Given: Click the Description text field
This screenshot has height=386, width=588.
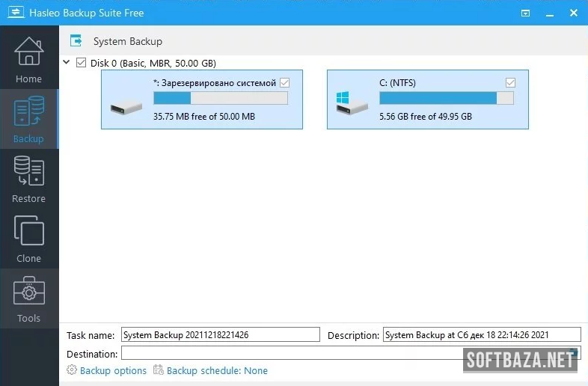Looking at the screenshot, I should [481, 335].
